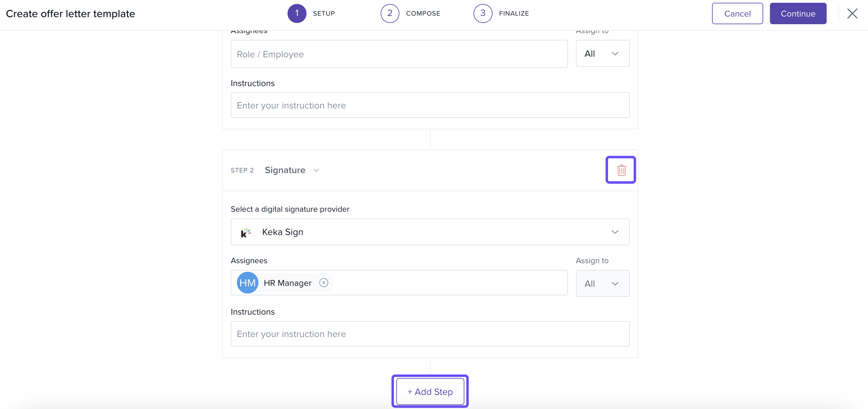Go to step 1 Setup circle
The image size is (868, 409).
296,13
